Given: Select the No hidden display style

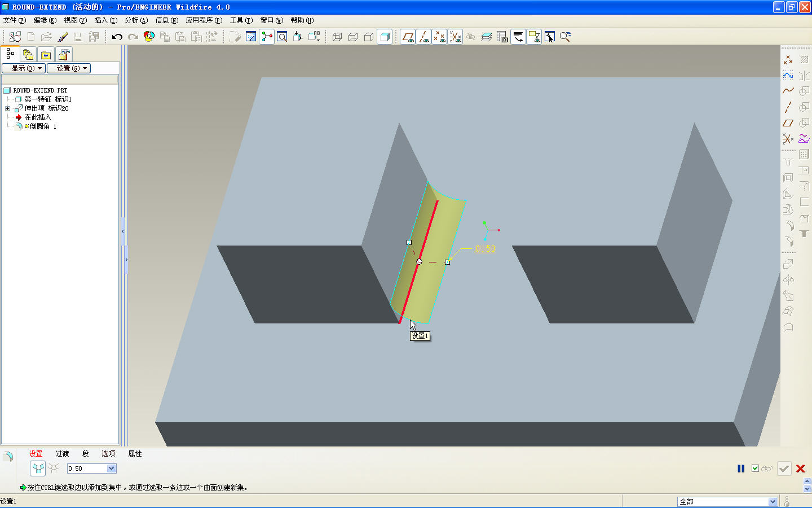Looking at the screenshot, I should [369, 37].
